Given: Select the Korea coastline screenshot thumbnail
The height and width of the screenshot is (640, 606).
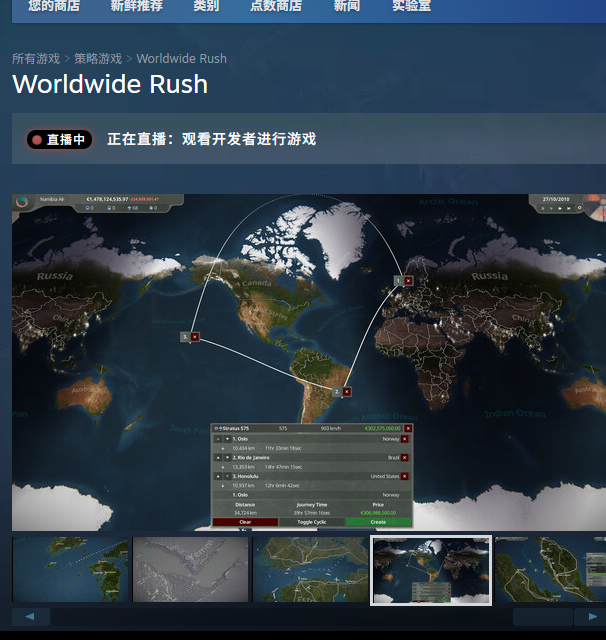Looking at the screenshot, I should [x=70, y=569].
